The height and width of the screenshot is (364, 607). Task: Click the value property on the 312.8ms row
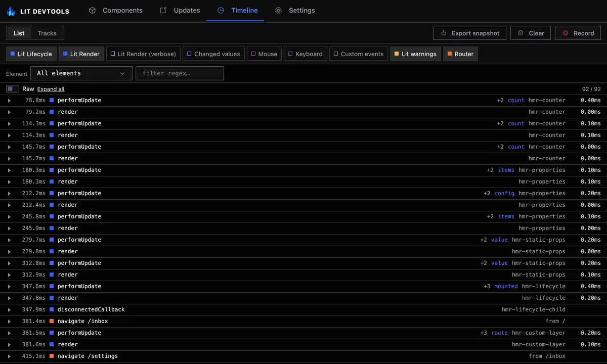click(499, 263)
